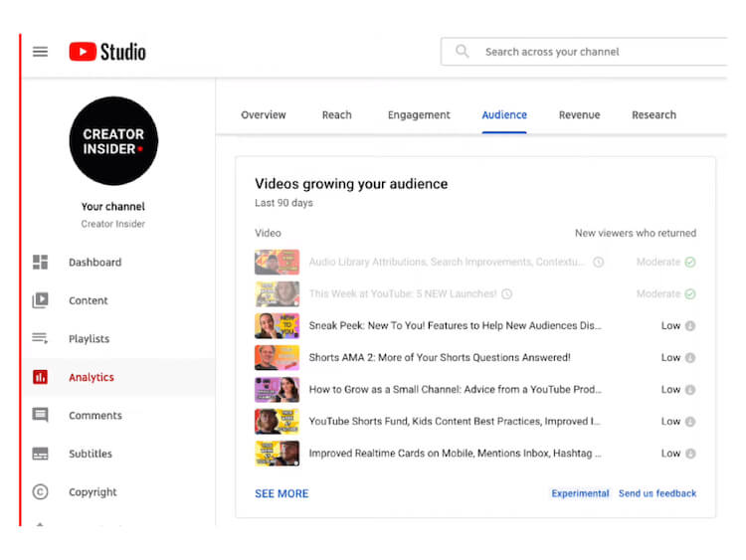The image size is (746, 560).
Task: Open Audio Library Attributions video title
Action: coord(447,263)
